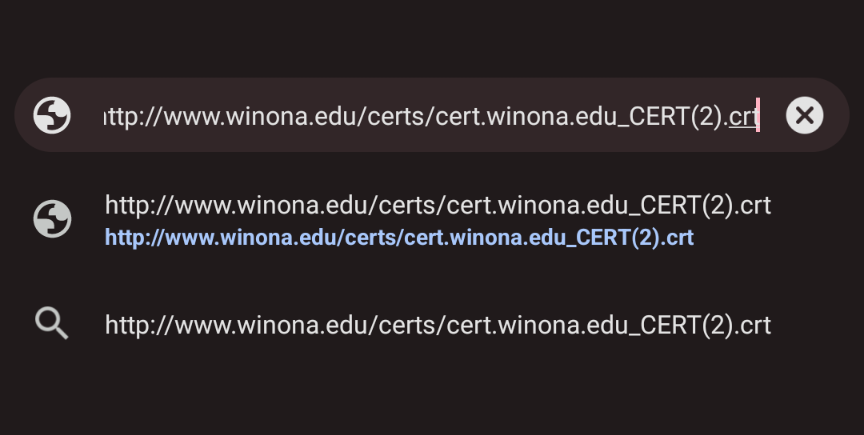Click "http://" at the start of the first suggestion title
Screen dimensions: 864x435
tap(133, 206)
